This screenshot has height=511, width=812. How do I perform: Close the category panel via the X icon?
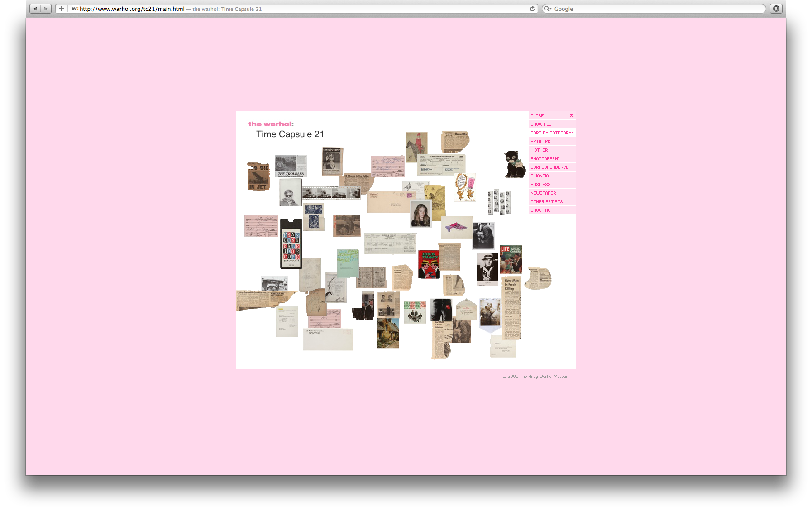[x=571, y=115]
